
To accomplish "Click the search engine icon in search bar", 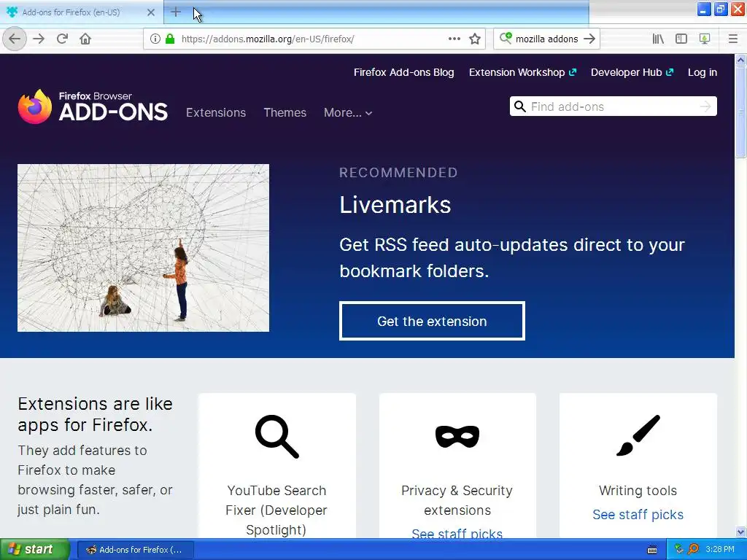I will [x=506, y=38].
